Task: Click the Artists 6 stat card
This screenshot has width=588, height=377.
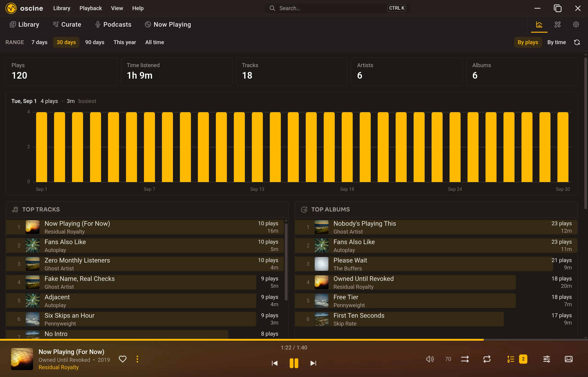Action: point(407,72)
